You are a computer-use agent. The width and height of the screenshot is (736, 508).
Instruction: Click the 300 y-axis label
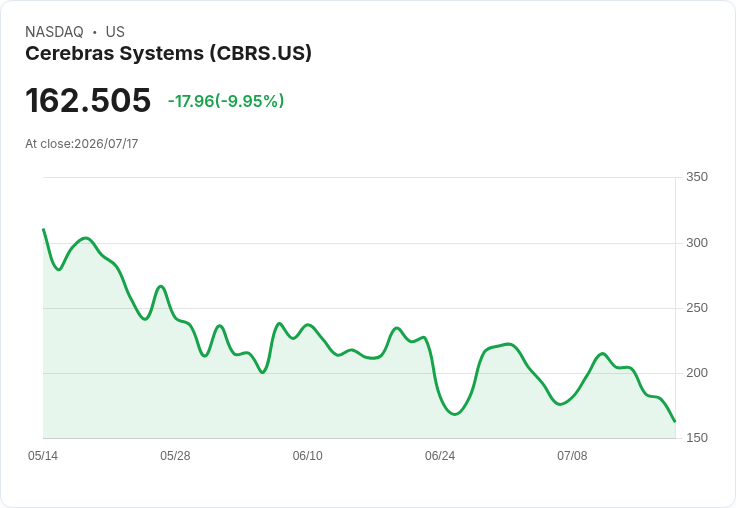coord(697,243)
